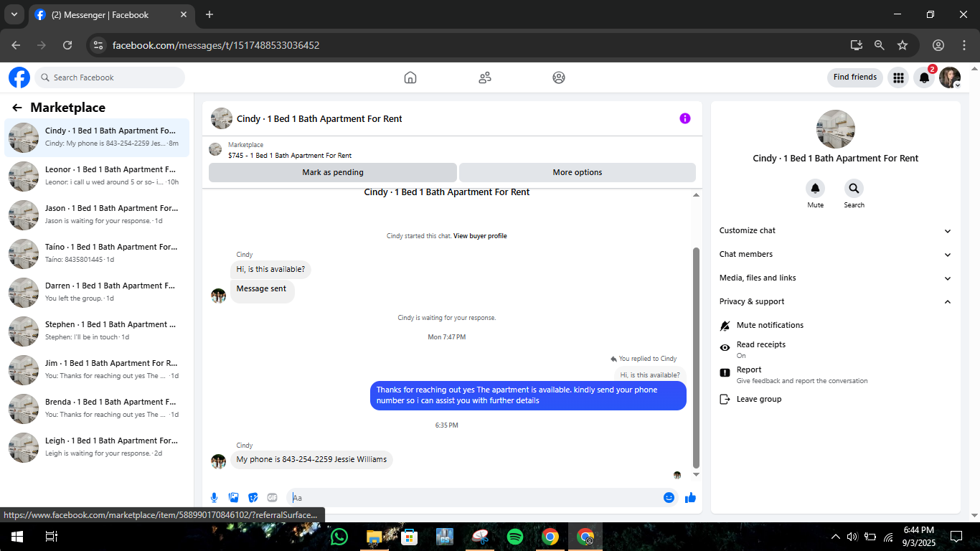Select message 'My phone is 843-254-2259 Jessie Williams'

[311, 460]
